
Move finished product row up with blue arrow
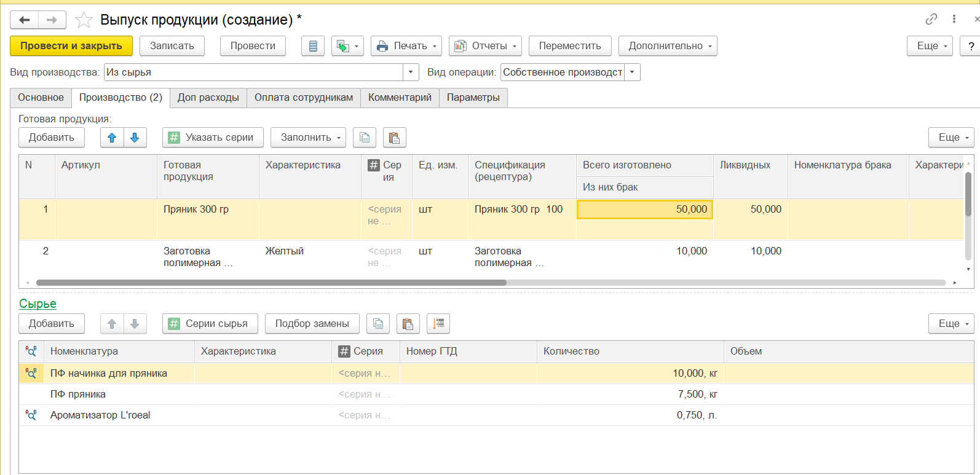[112, 138]
